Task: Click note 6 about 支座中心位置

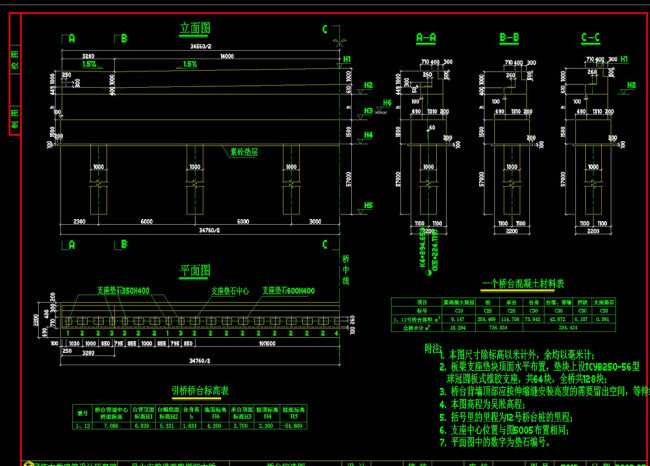Action: coord(504,430)
